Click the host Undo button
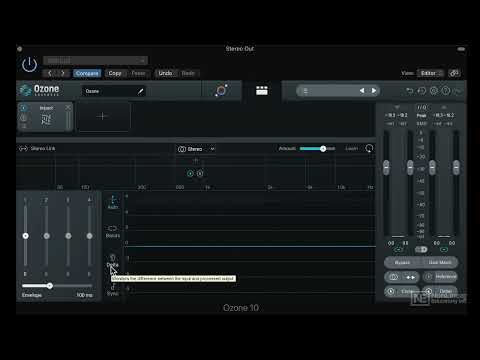Image resolution: width=480 pixels, height=360 pixels. [165, 73]
